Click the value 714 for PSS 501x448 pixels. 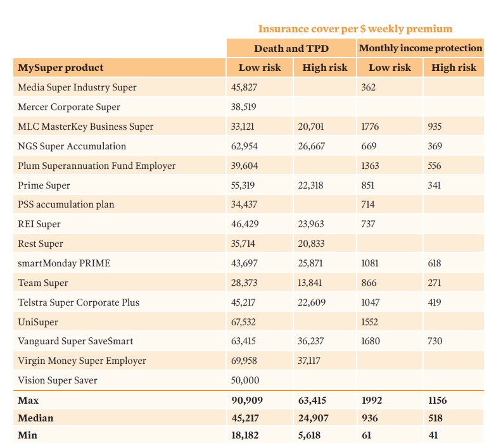368,204
